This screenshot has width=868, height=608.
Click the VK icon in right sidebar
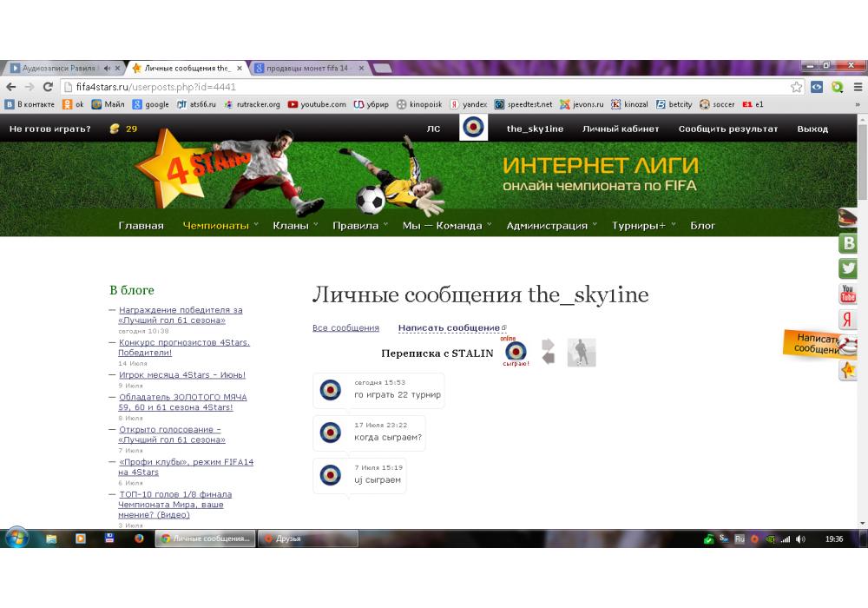[847, 243]
